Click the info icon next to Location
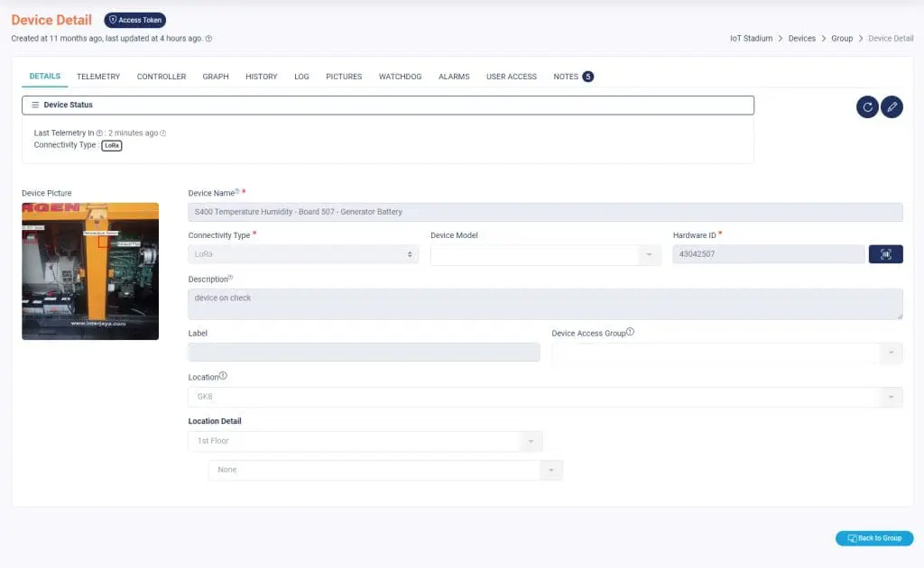Viewport: 924px width, 568px height. click(x=223, y=376)
